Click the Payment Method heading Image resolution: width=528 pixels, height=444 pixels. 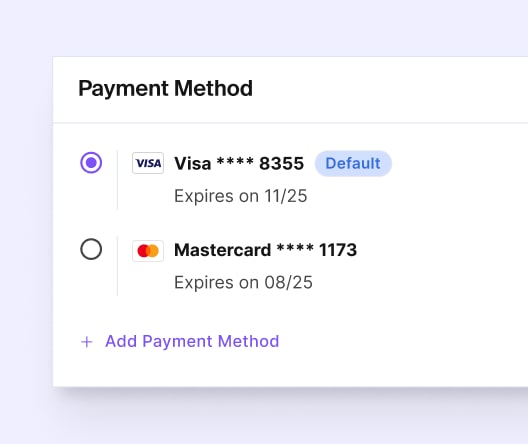point(165,89)
